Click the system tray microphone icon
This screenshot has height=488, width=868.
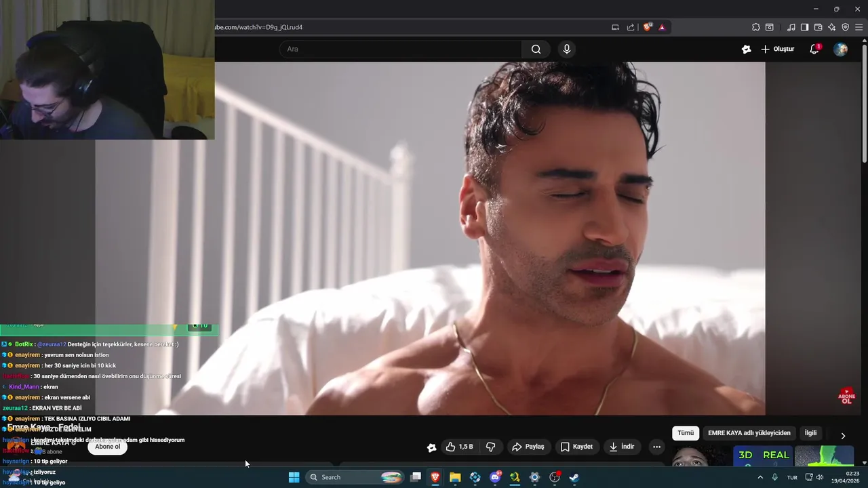[774, 477]
